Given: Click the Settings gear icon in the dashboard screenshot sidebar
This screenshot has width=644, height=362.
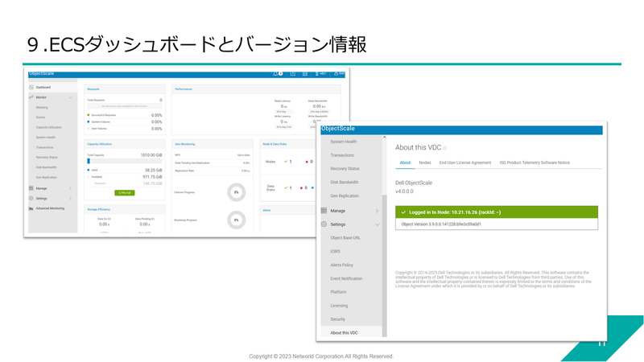Looking at the screenshot, I should tap(31, 198).
